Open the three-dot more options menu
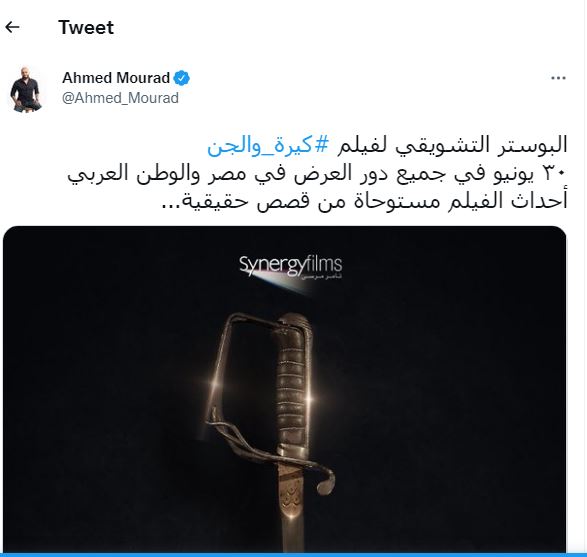 click(558, 78)
